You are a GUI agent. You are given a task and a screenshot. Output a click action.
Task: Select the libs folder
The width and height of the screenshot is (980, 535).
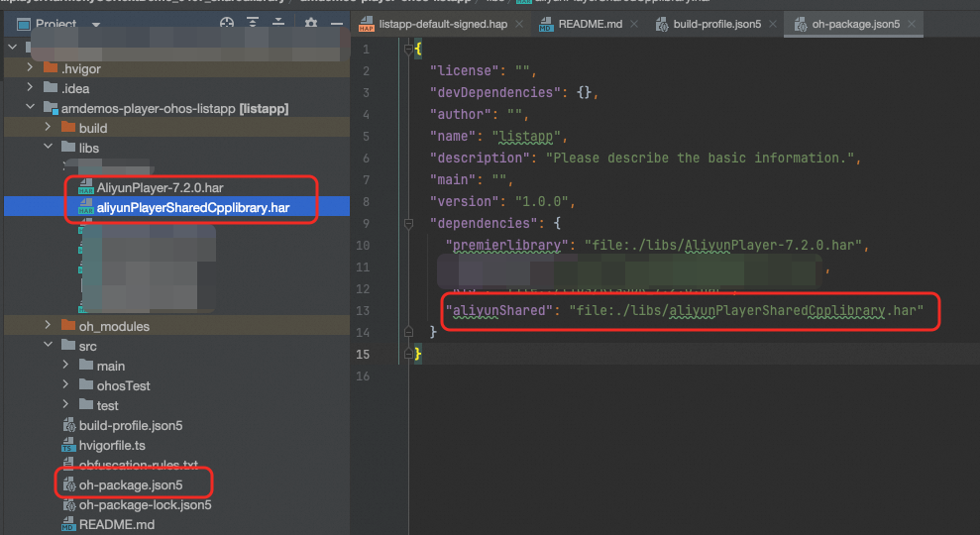tap(89, 149)
